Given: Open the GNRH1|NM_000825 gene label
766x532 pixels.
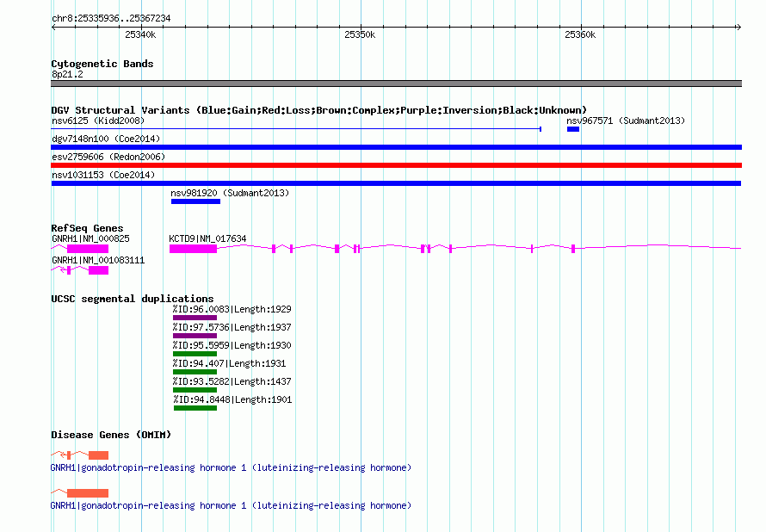Looking at the screenshot, I should coord(91,239).
